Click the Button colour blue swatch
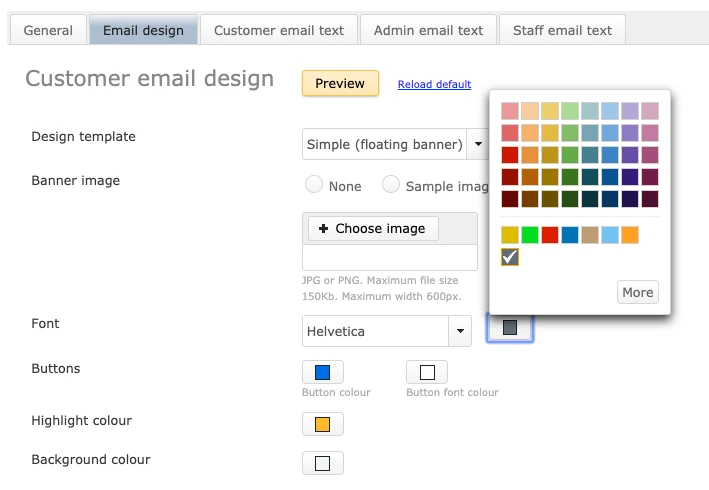 click(322, 373)
